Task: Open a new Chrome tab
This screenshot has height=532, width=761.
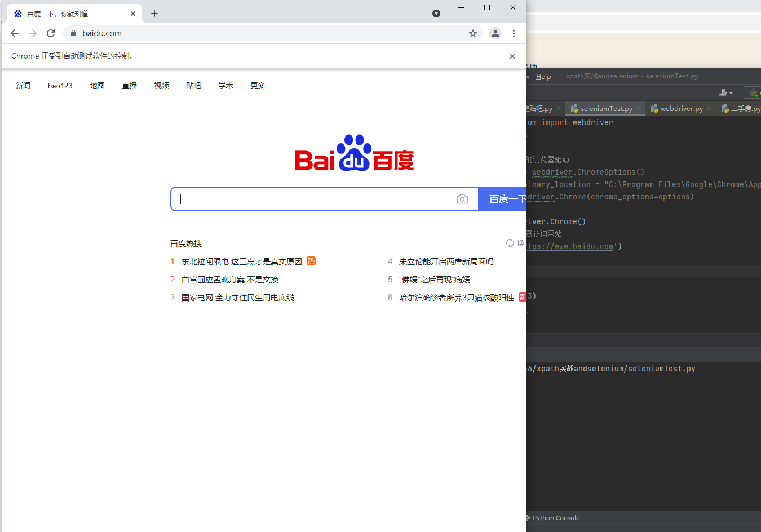Action: [154, 14]
